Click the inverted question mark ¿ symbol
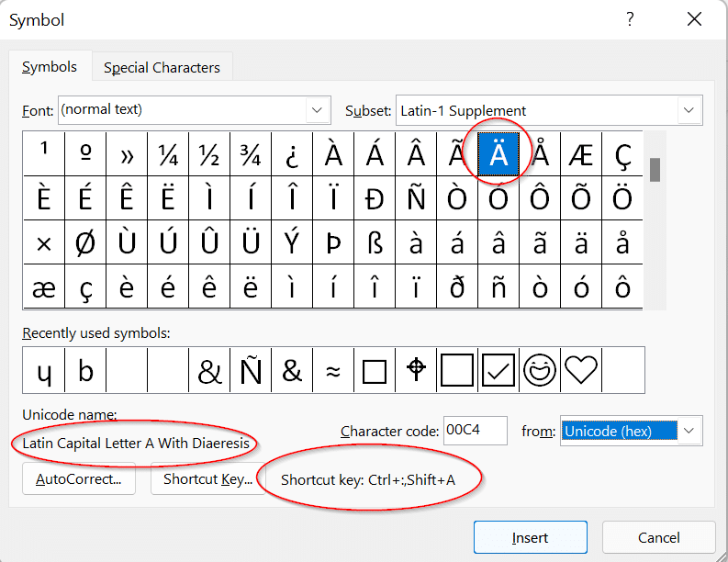Viewport: 728px width, 562px height. 292,154
